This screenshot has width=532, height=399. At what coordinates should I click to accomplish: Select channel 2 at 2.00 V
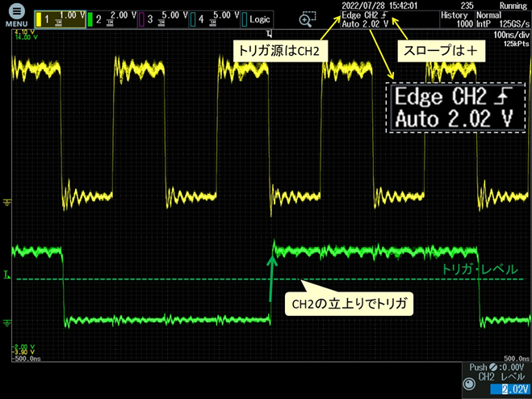pyautogui.click(x=111, y=19)
